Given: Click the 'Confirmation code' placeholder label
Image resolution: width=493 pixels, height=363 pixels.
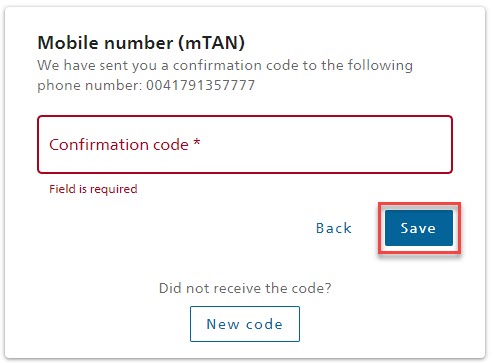Looking at the screenshot, I should (x=119, y=145).
